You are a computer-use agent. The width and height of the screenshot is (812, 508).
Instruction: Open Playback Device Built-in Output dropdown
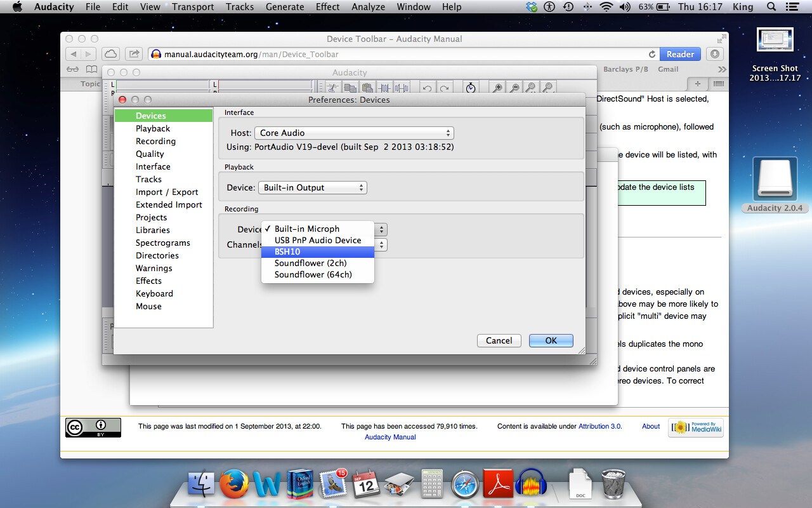click(313, 187)
